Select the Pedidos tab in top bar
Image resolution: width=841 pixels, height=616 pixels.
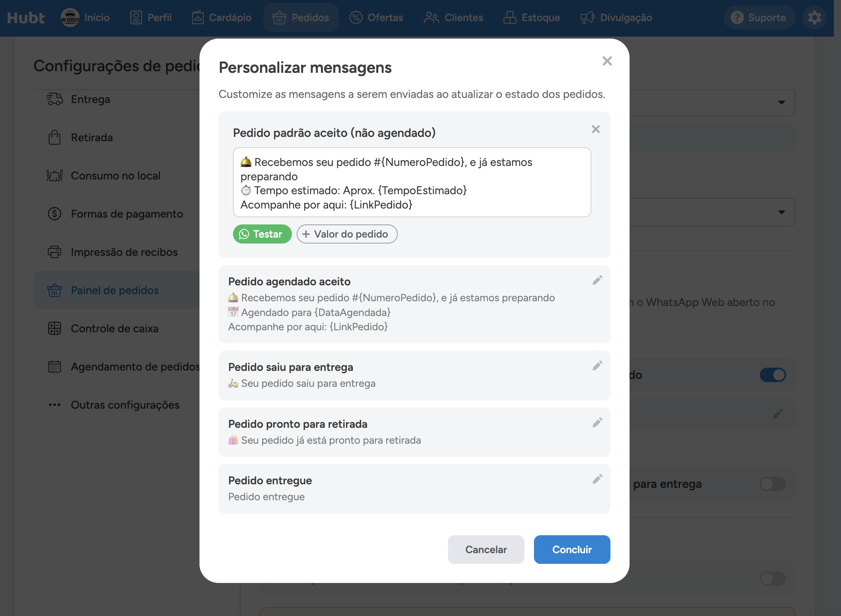coord(301,18)
